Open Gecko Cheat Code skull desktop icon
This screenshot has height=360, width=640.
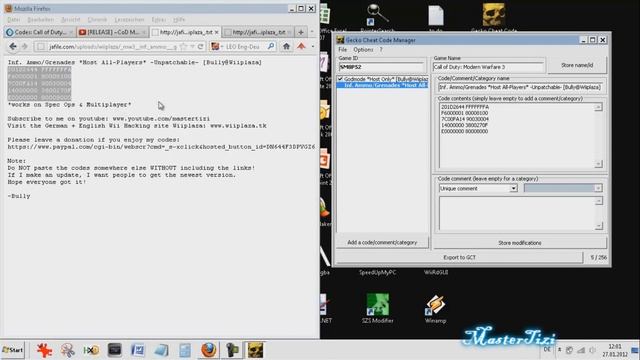coord(493,16)
